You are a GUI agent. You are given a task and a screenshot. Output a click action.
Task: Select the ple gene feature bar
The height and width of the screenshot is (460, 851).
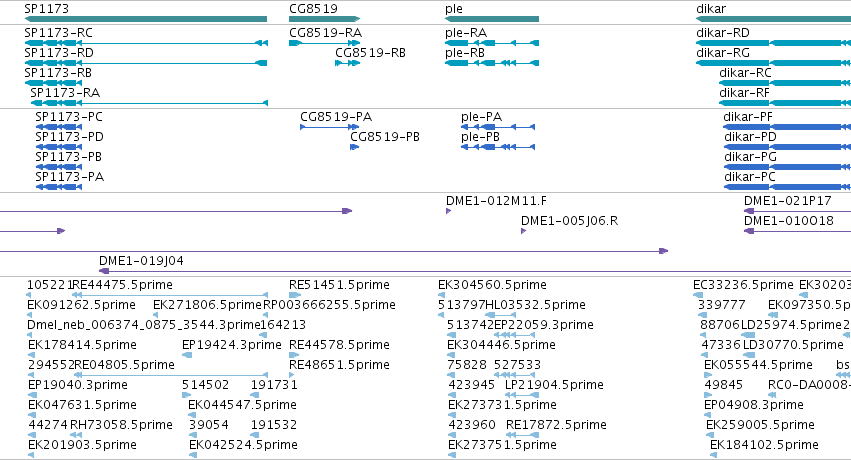point(492,19)
